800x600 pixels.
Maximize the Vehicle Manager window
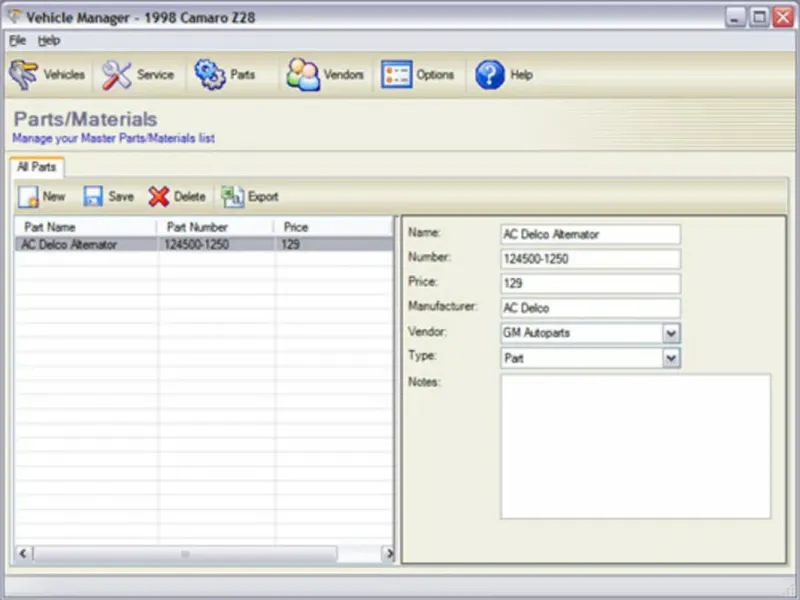(x=759, y=17)
